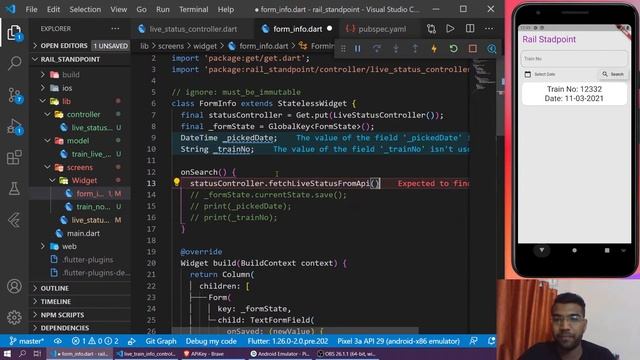
Task: Trigger Flutter Hot Reload lightning icon
Action: (x=434, y=49)
